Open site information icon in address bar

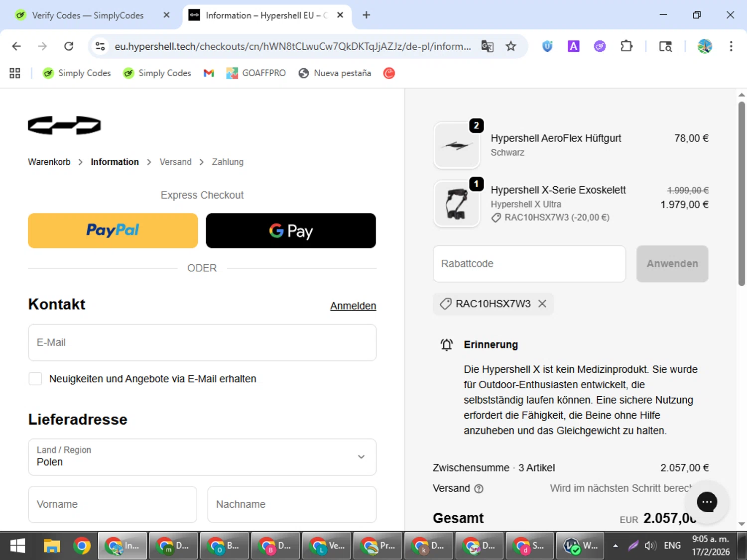point(100,46)
